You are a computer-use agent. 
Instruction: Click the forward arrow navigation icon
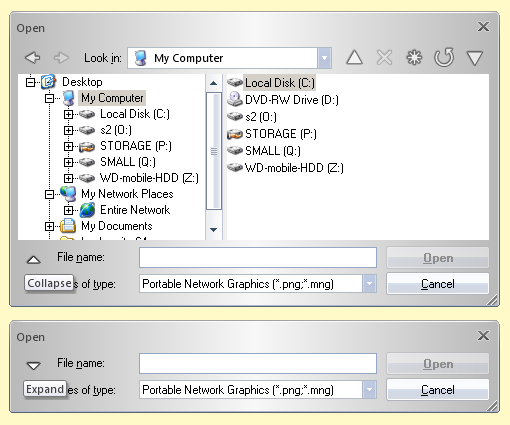pyautogui.click(x=61, y=58)
